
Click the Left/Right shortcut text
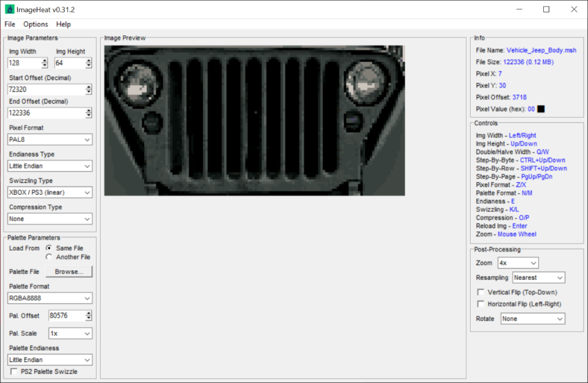pyautogui.click(x=522, y=135)
